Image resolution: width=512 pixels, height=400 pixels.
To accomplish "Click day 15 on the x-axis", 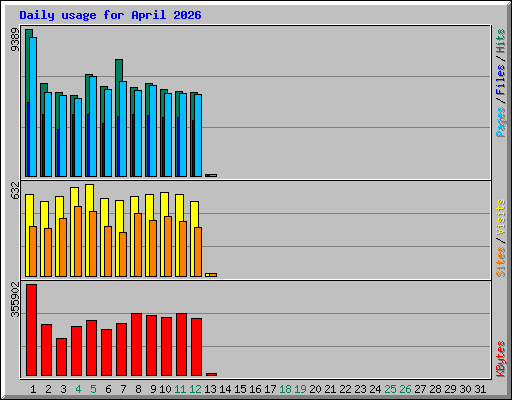I will click(x=240, y=389).
